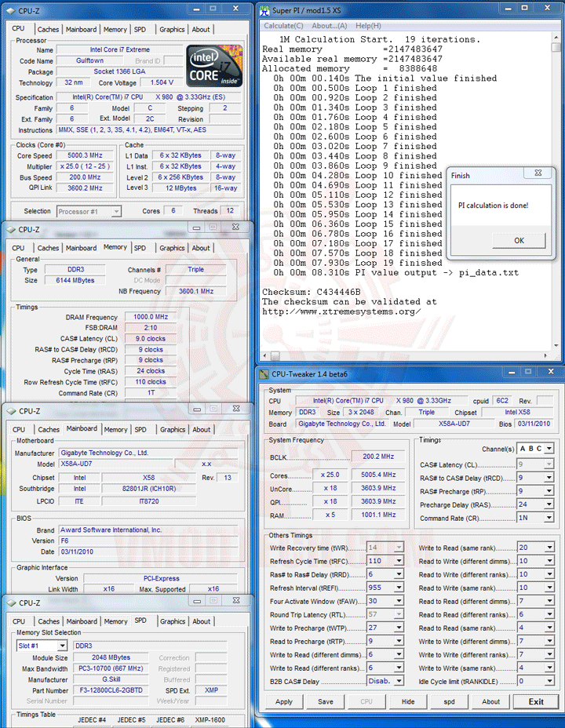Viewport: 565px width, 728px height.
Task: Click Super PI vertical scrollbar up arrow
Action: [x=556, y=36]
